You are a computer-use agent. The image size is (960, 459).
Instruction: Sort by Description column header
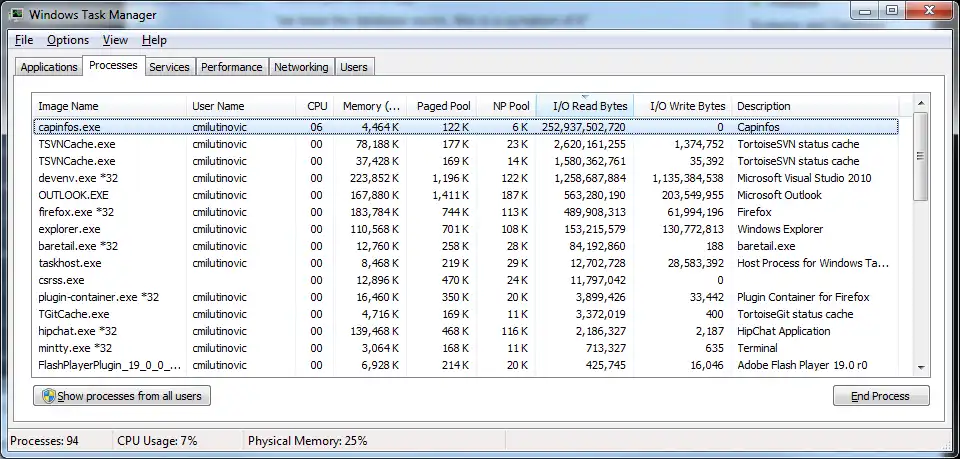(x=815, y=106)
